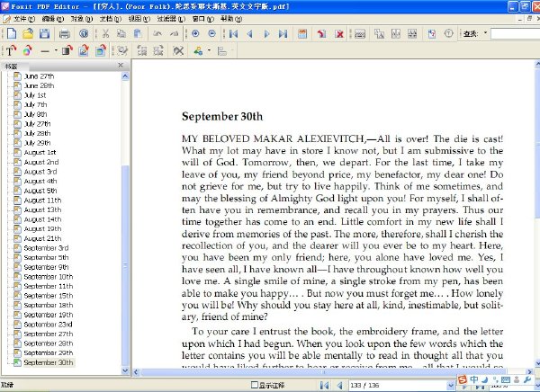Select the gradient shading tool
The height and width of the screenshot is (392, 540).
[x=67, y=51]
